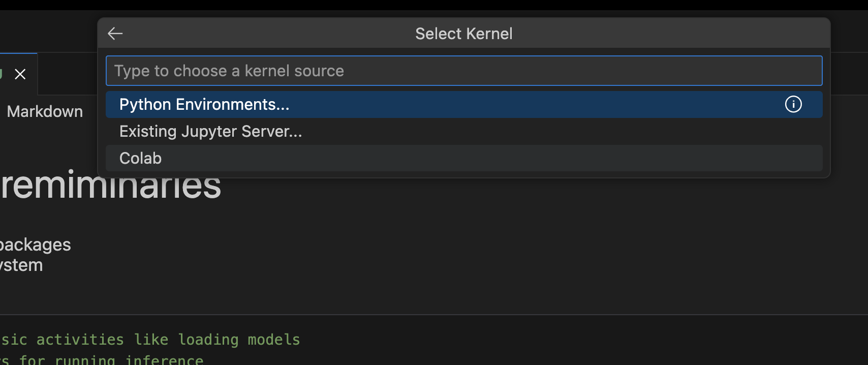Focus the kernel source search field

coord(463,71)
